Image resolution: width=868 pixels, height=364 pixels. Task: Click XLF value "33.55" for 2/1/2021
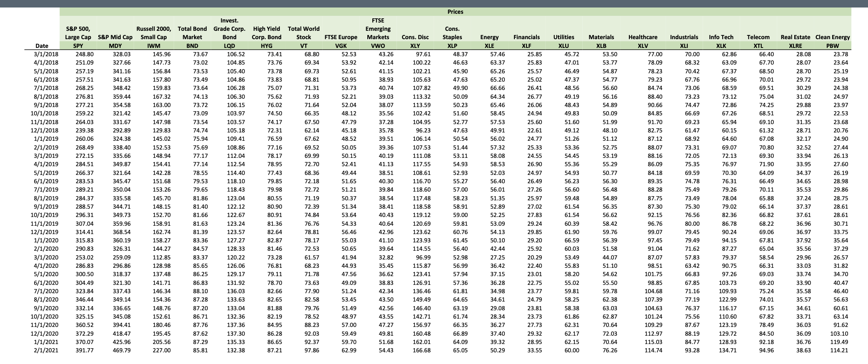(x=535, y=350)
